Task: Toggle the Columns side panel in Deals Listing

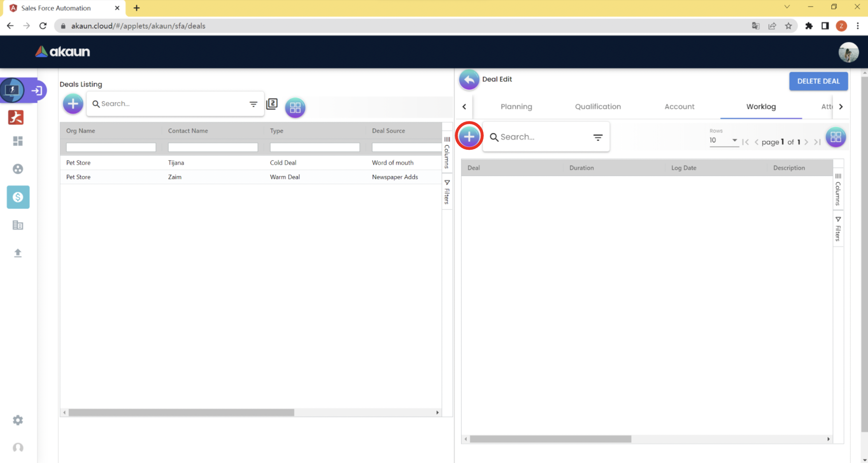Action: pos(447,153)
